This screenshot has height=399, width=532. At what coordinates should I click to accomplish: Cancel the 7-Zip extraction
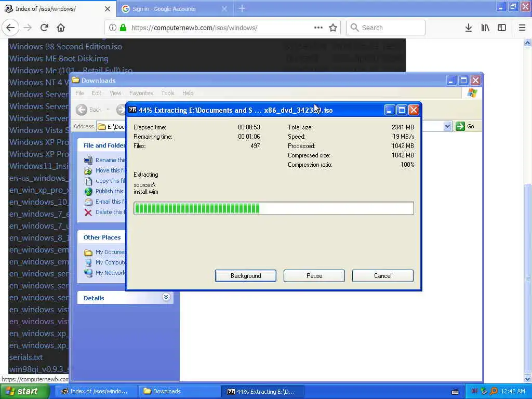point(383,276)
